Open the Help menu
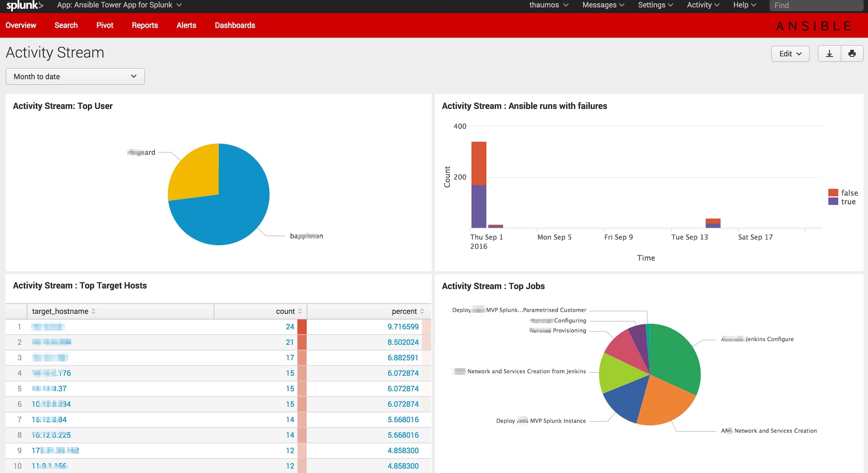The height and width of the screenshot is (473, 868). pos(745,5)
